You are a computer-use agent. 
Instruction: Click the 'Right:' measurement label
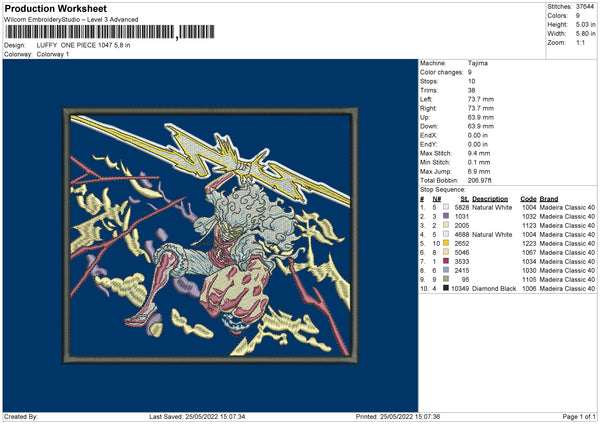(x=428, y=109)
